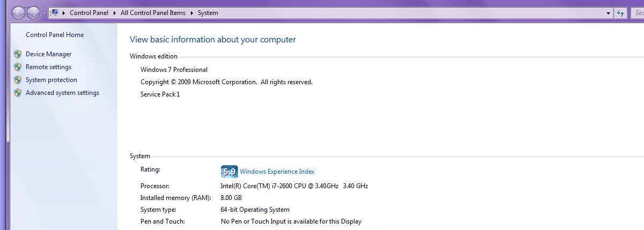Open Windows Experience Index link
This screenshot has height=230, width=644.
pos(277,172)
